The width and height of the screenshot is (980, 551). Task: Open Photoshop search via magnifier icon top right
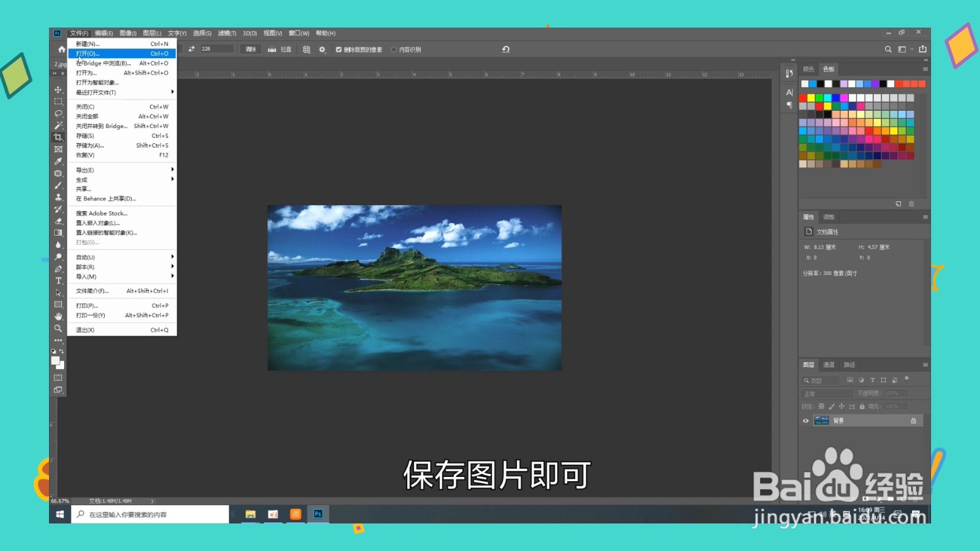888,49
